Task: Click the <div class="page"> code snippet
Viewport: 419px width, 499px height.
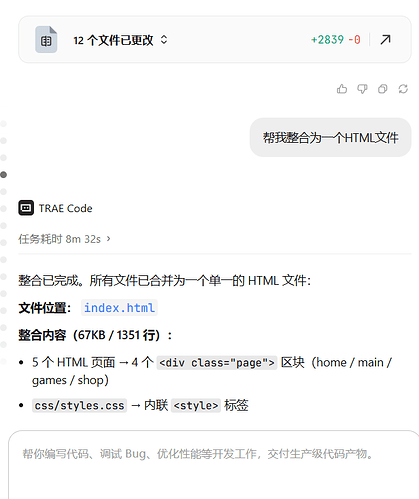Action: [217, 362]
